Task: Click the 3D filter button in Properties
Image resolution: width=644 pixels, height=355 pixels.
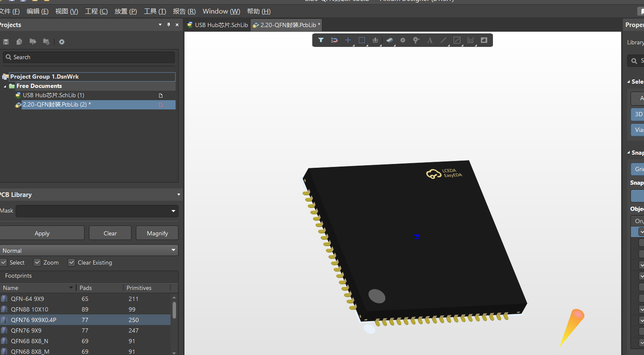Action: [638, 114]
